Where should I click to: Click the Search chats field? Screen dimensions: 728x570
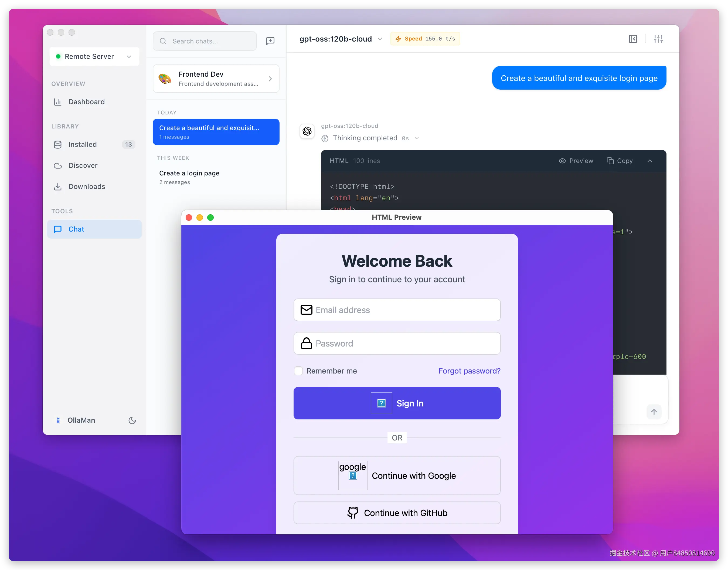click(205, 41)
